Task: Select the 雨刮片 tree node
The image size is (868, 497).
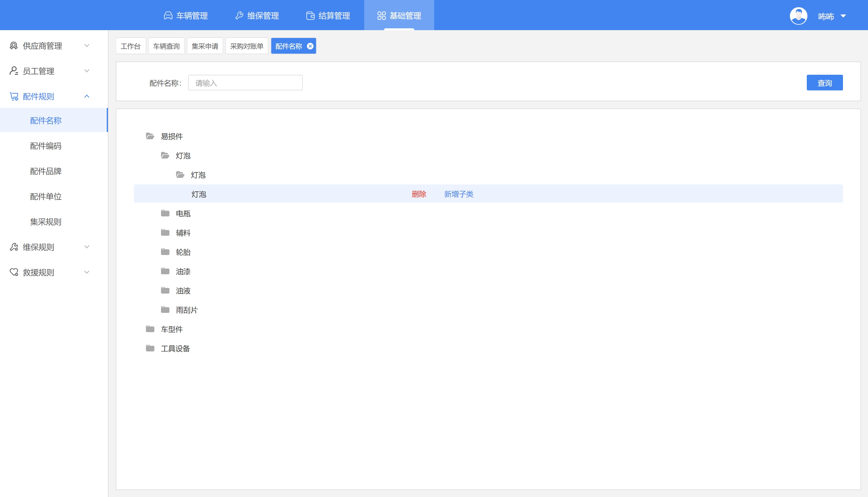Action: pyautogui.click(x=187, y=310)
